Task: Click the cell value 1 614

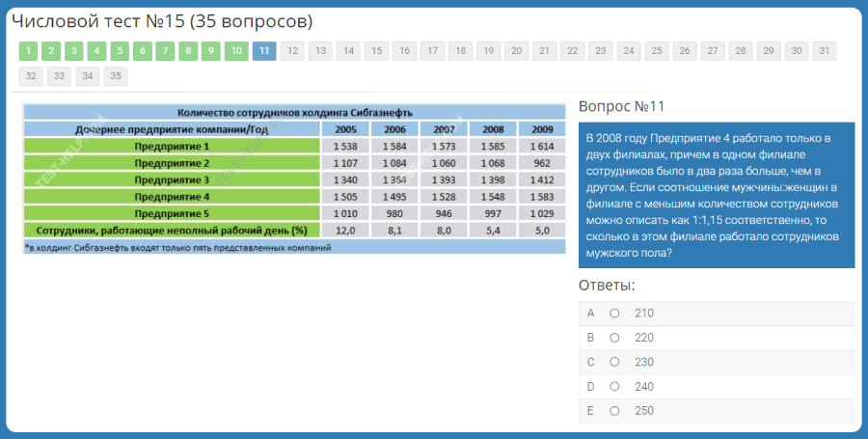Action: [x=542, y=147]
